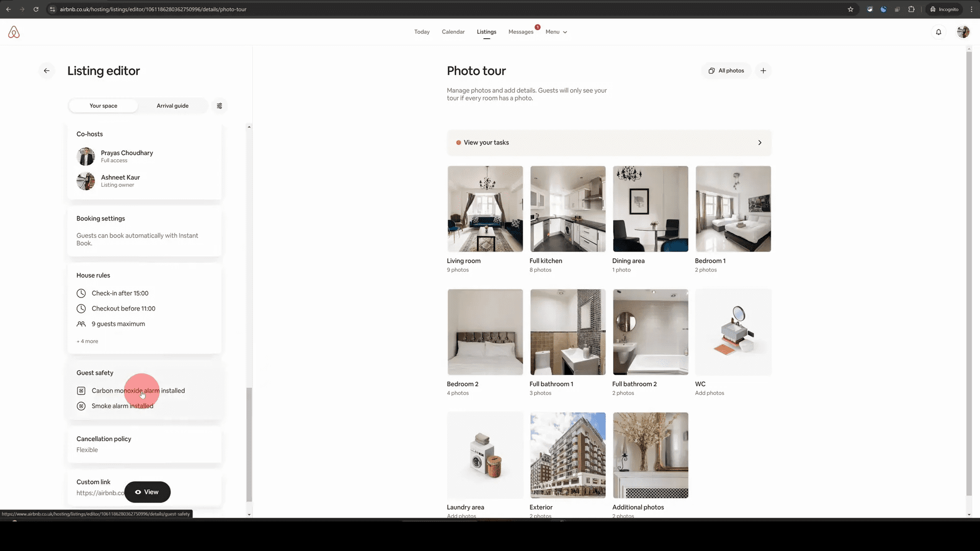
Task: Click '9 guests maximum' text
Action: [118, 324]
